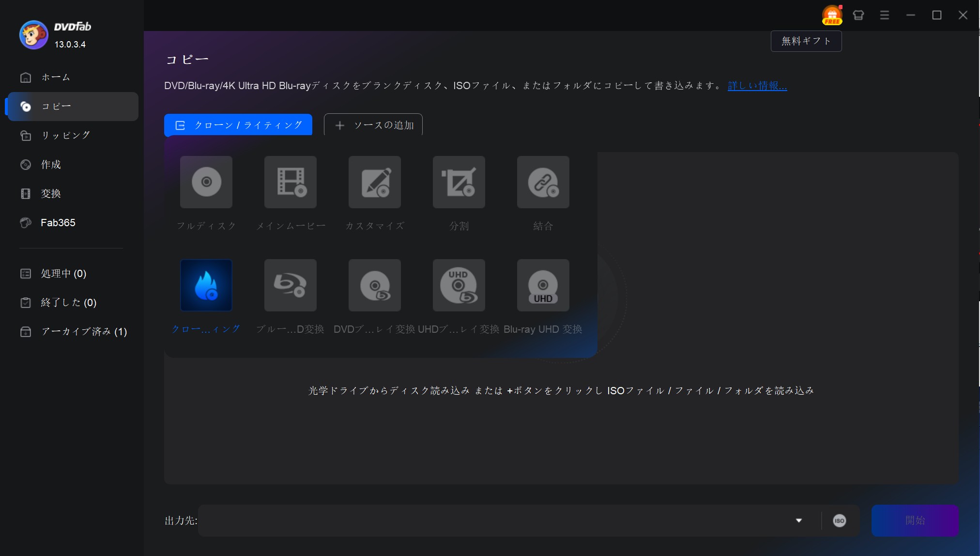Click the ISO output icon
This screenshot has height=556, width=980.
coord(840,521)
